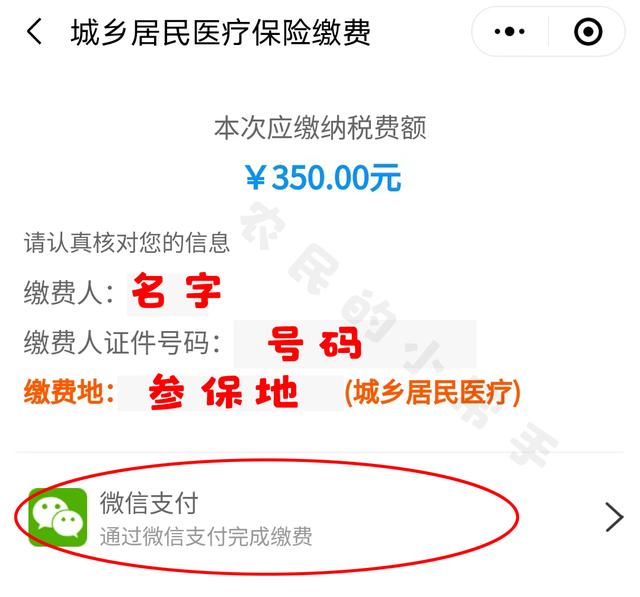Tap the page title 城乡居民医疗保险缴费

(221, 32)
